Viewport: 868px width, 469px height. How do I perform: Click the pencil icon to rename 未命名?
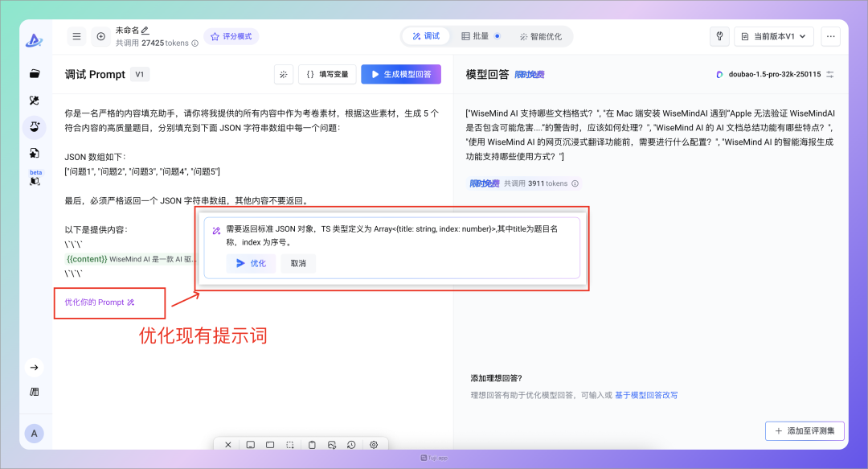click(x=145, y=30)
